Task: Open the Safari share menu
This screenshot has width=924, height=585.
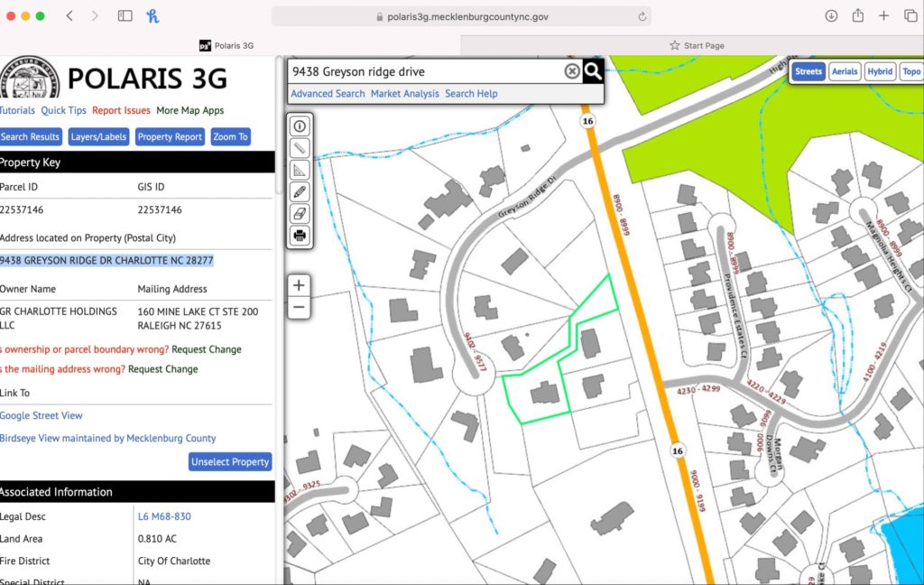Action: tap(858, 16)
